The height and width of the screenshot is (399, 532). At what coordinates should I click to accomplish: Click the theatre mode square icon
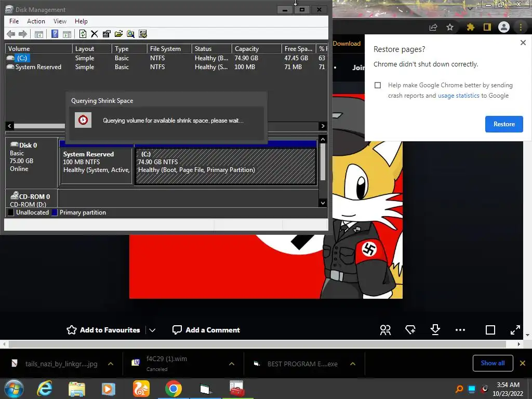click(x=490, y=330)
